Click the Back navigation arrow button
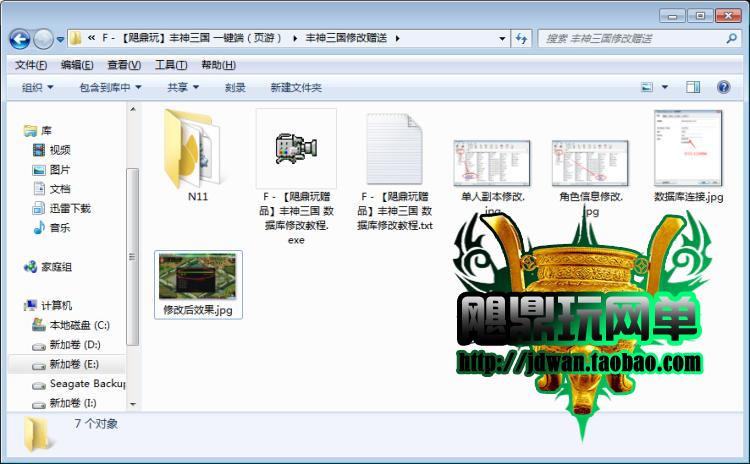The width and height of the screenshot is (750, 464). [20, 39]
